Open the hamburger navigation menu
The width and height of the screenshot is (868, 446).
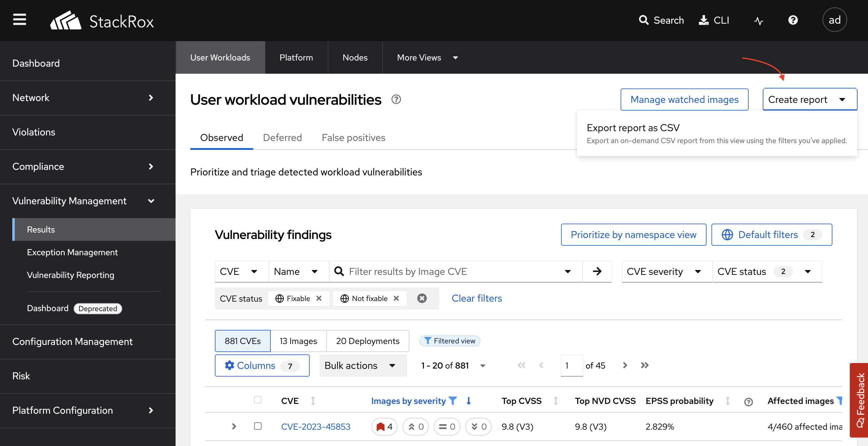pyautogui.click(x=20, y=20)
